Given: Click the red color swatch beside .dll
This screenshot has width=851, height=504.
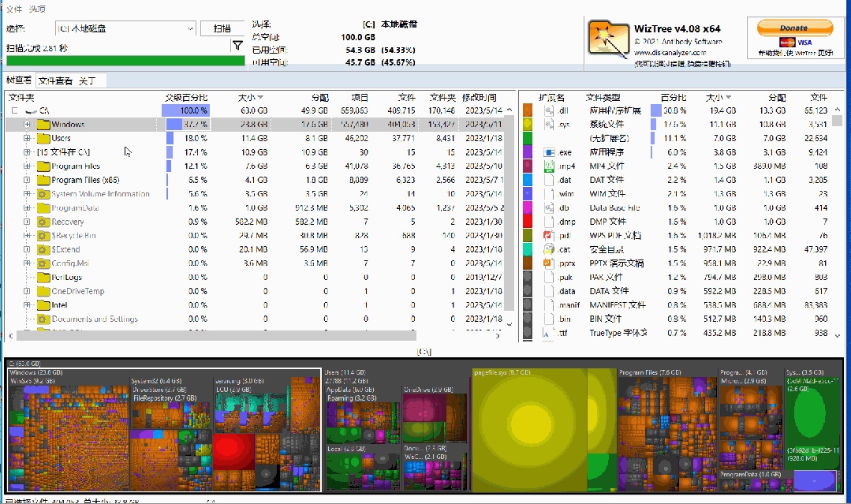Looking at the screenshot, I should (527, 110).
